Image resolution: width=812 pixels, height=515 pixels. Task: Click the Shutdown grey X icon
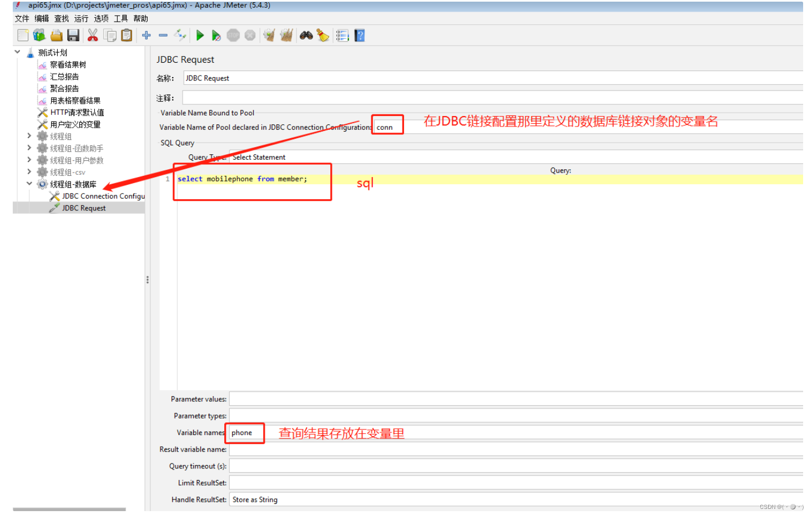point(250,36)
